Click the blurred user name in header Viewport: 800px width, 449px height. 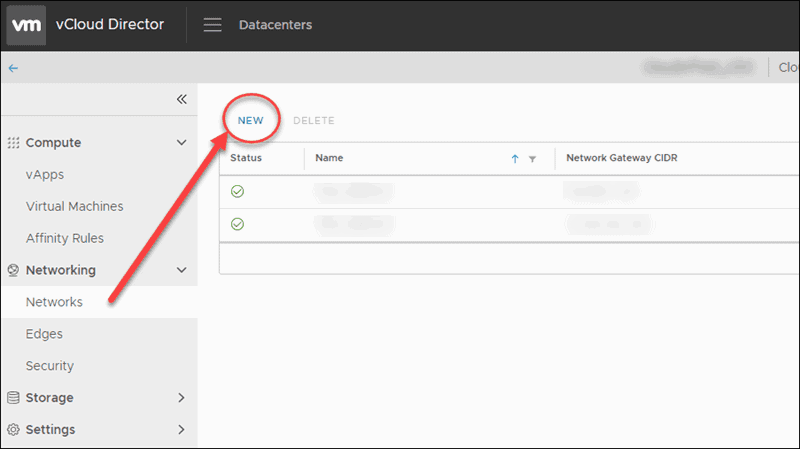coord(698,67)
